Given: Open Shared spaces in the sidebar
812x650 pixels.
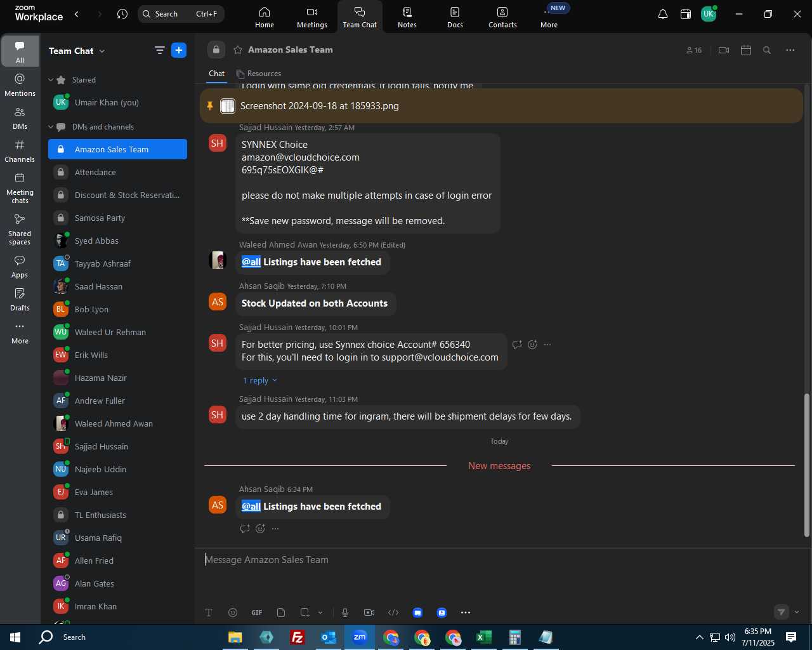Looking at the screenshot, I should (x=20, y=229).
